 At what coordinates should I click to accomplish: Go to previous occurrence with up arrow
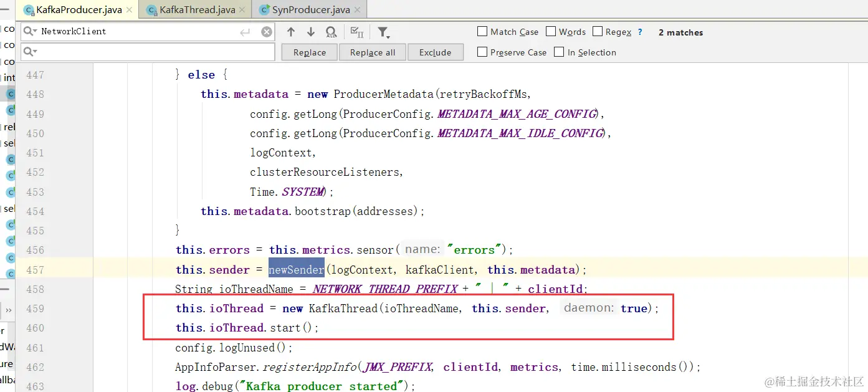pyautogui.click(x=291, y=32)
